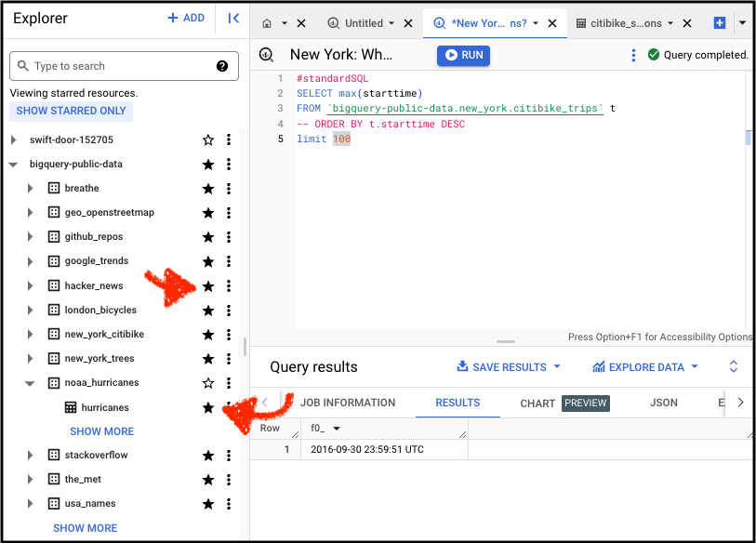This screenshot has width=756, height=543.
Task: Unstar the hurricanes table
Action: 208,407
